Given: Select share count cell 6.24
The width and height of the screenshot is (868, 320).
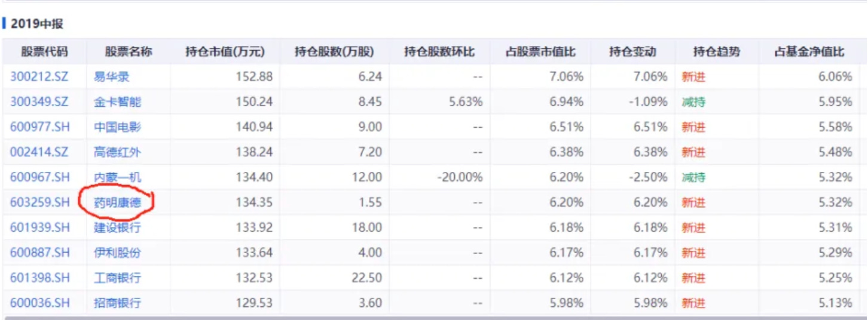Looking at the screenshot, I should [x=370, y=76].
